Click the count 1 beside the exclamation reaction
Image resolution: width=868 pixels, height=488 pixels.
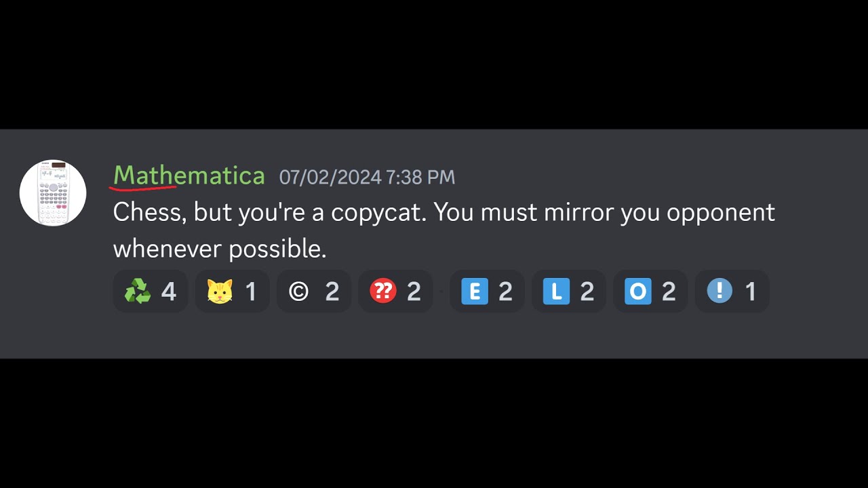pos(751,292)
